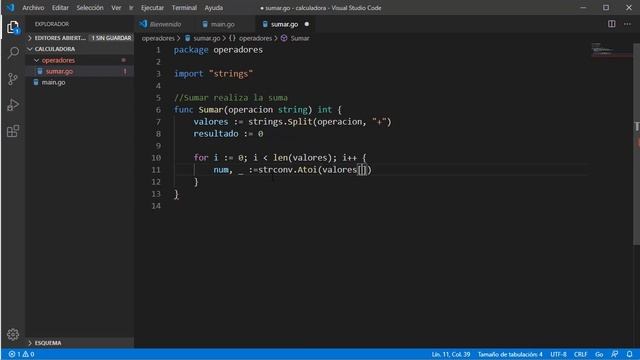Click the sumar.go breadcrumb item

(207, 38)
